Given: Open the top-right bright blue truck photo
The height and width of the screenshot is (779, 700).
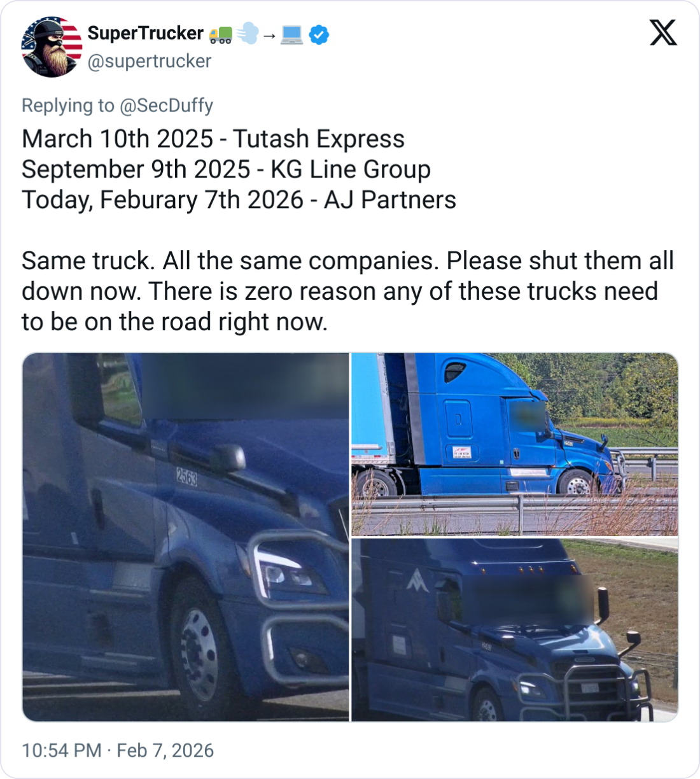Looking at the screenshot, I should (x=514, y=444).
